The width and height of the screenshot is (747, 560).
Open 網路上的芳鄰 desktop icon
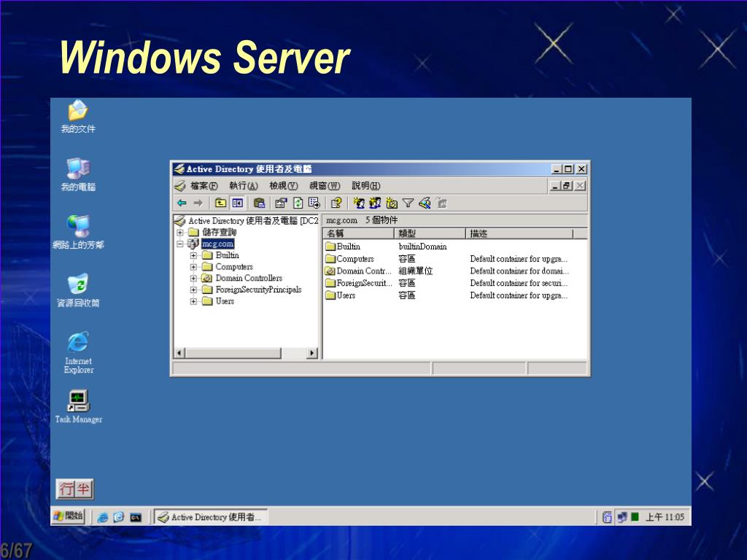(x=77, y=233)
